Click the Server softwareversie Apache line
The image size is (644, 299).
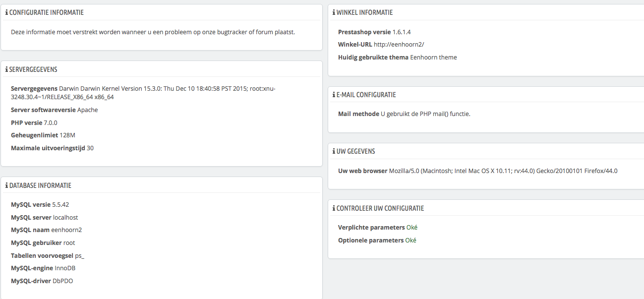54,110
